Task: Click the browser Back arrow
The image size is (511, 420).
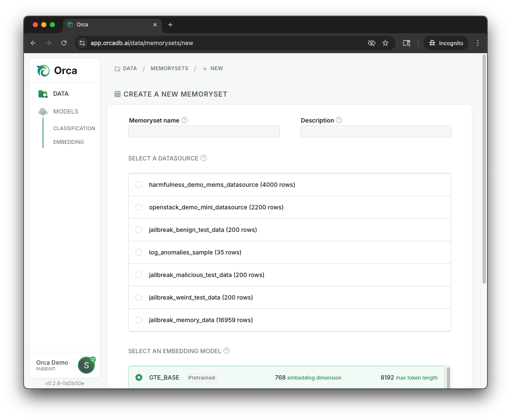Action: 33,43
